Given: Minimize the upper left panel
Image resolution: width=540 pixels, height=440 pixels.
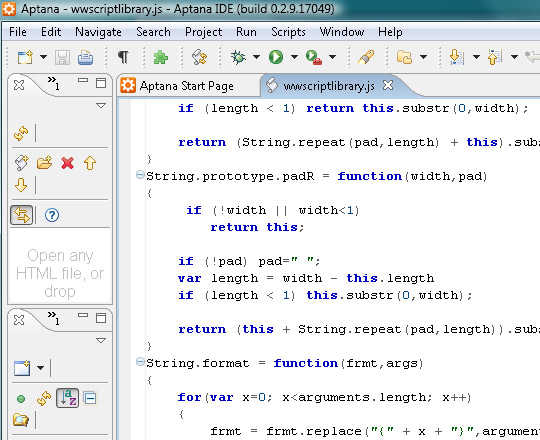Looking at the screenshot, I should [x=83, y=80].
